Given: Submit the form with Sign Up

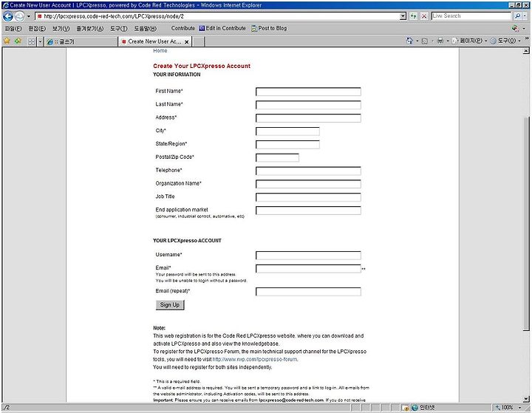Looking at the screenshot, I should [x=170, y=304].
